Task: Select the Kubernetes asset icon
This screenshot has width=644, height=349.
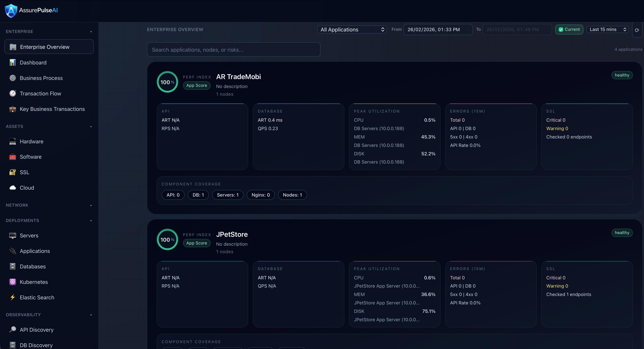Action: pos(12,282)
